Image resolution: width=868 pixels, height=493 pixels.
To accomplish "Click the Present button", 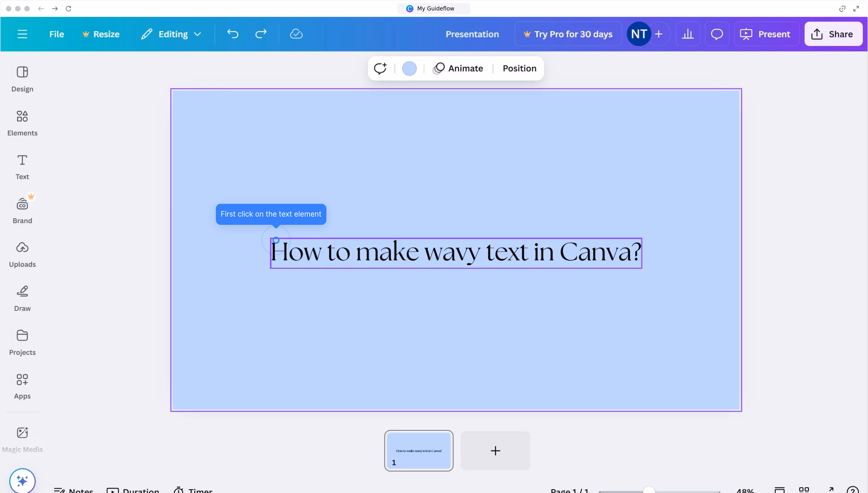I will [766, 34].
